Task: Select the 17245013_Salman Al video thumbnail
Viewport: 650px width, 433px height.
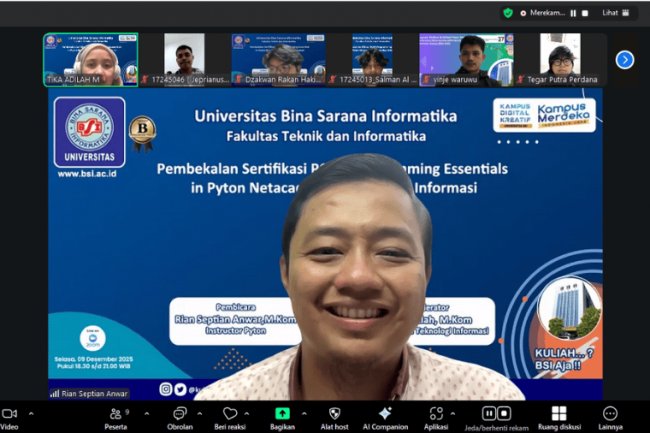Action: [372, 60]
